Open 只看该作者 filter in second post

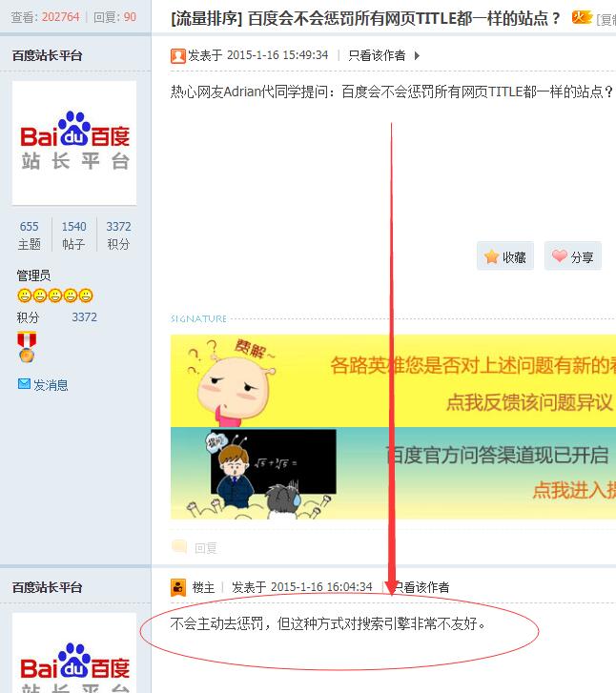pyautogui.click(x=421, y=587)
